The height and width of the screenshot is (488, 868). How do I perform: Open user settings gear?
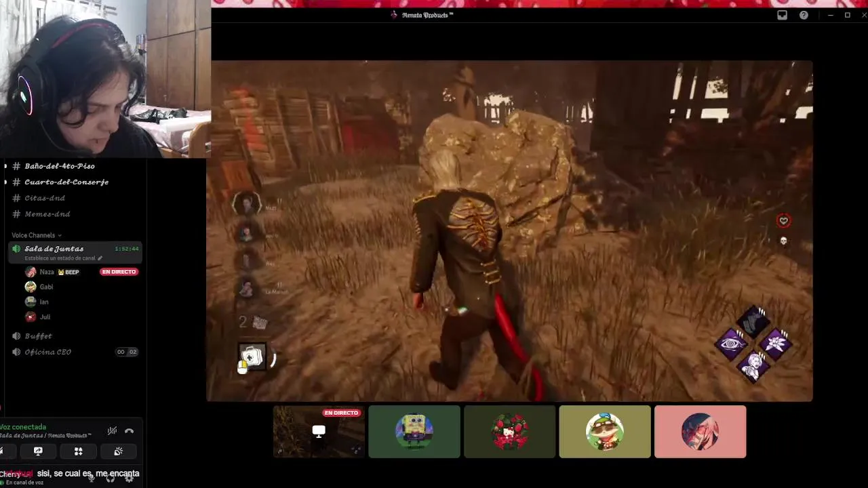(130, 478)
